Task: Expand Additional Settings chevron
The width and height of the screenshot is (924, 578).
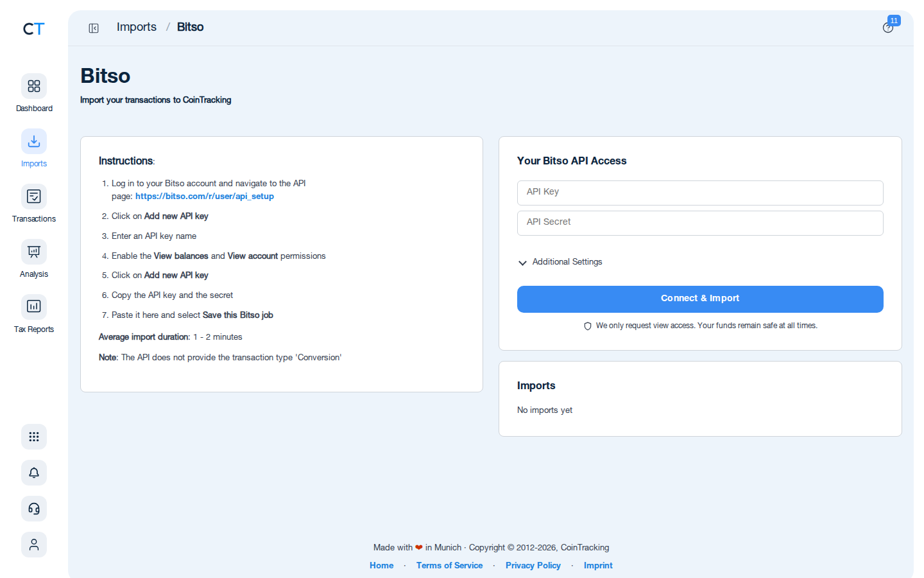Action: [x=522, y=263]
